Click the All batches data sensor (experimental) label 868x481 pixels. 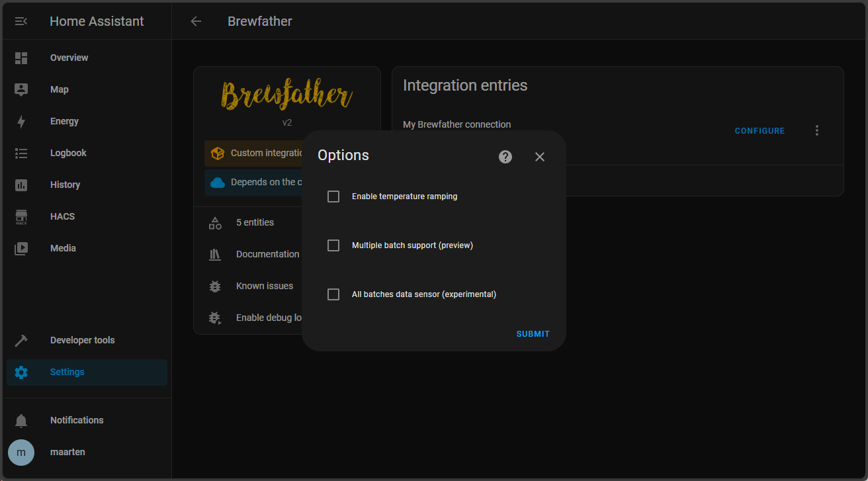click(424, 294)
